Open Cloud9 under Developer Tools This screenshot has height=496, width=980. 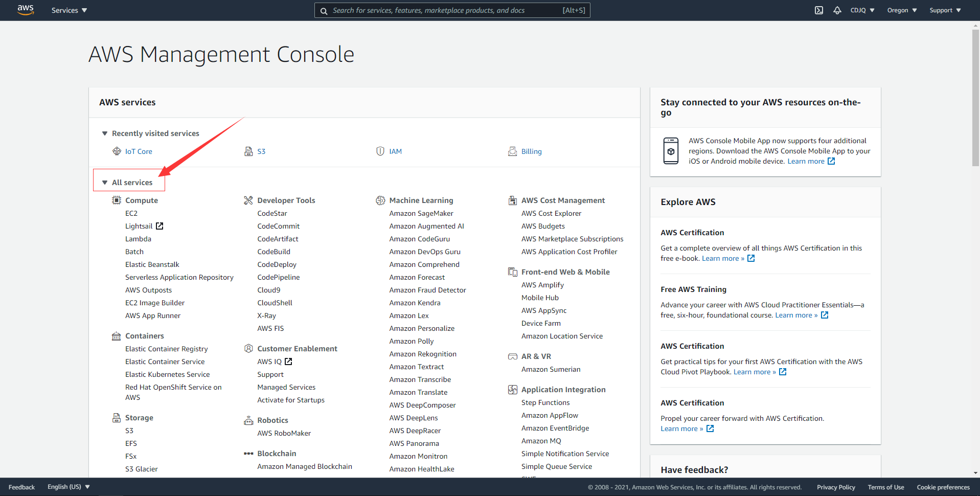268,290
